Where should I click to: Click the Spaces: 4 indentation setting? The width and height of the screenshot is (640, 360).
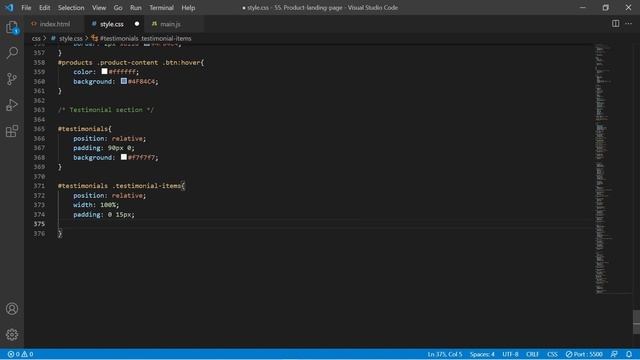482,354
